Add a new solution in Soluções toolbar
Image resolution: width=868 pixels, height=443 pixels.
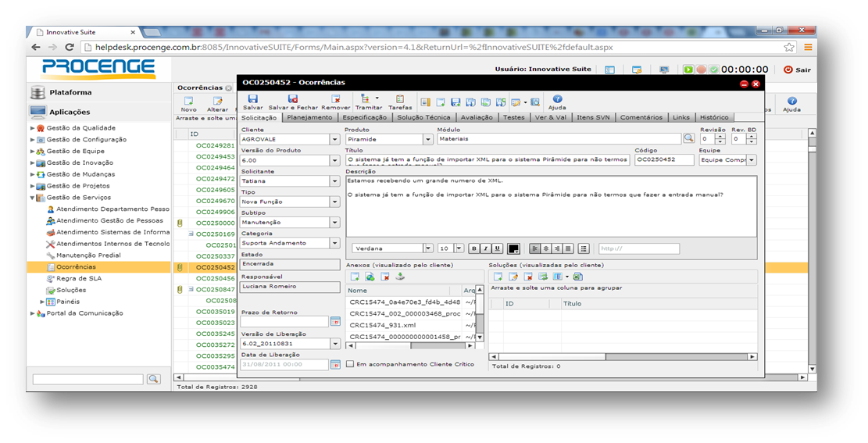click(498, 277)
